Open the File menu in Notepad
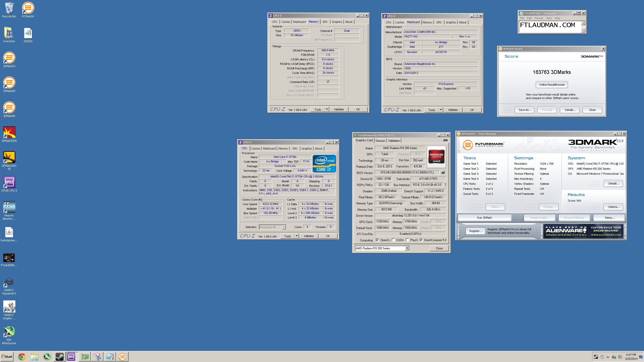 [x=522, y=18]
